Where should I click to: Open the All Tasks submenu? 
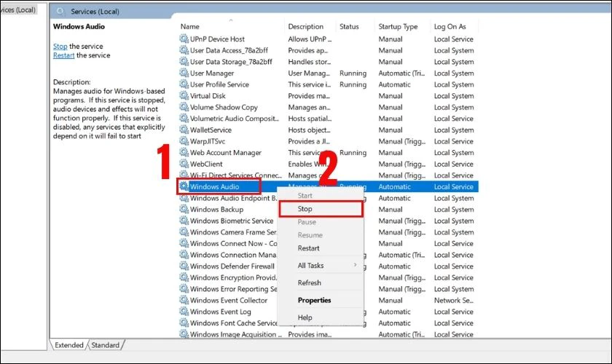(321, 265)
